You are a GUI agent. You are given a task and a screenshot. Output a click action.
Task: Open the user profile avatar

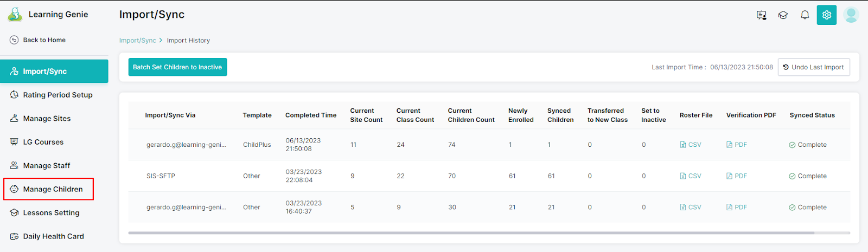851,15
